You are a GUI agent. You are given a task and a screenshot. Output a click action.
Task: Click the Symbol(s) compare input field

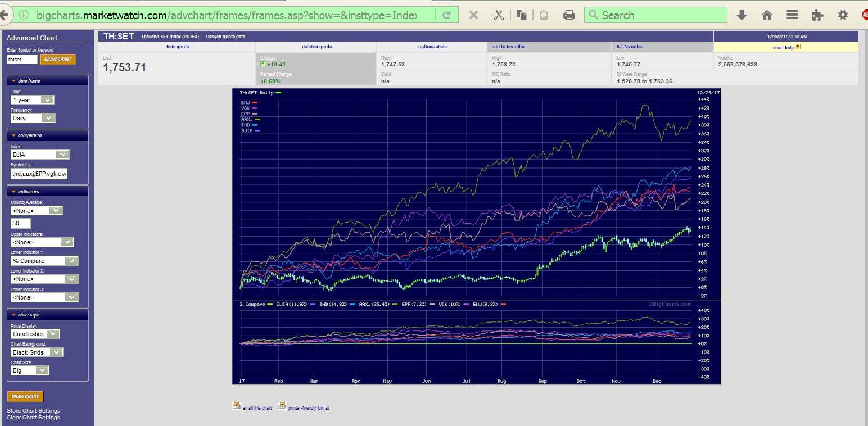(39, 174)
